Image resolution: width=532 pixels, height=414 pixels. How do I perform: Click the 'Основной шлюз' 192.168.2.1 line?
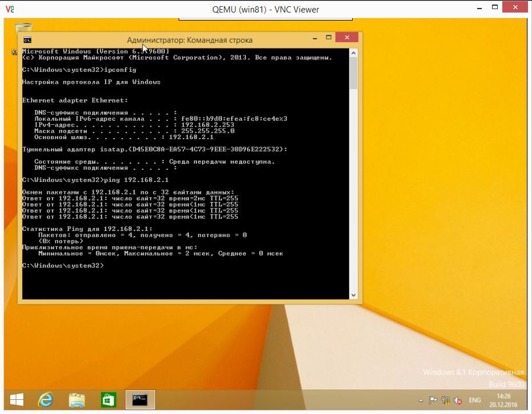pos(124,137)
